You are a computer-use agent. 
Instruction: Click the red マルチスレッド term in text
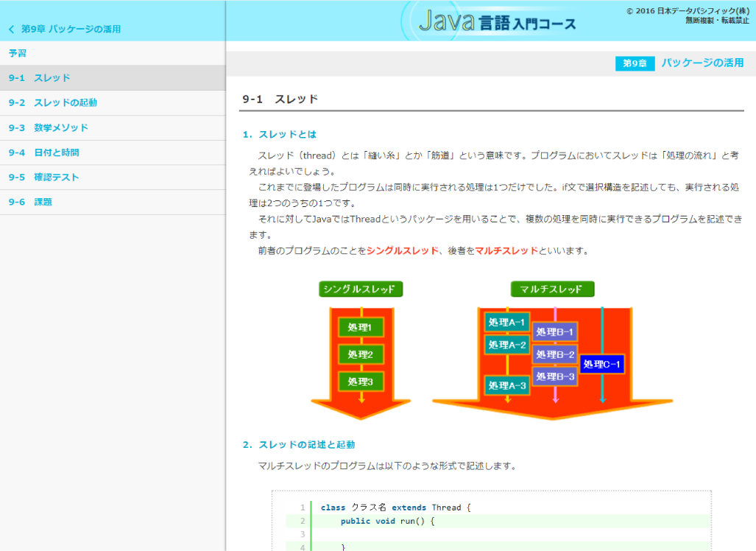tap(506, 250)
